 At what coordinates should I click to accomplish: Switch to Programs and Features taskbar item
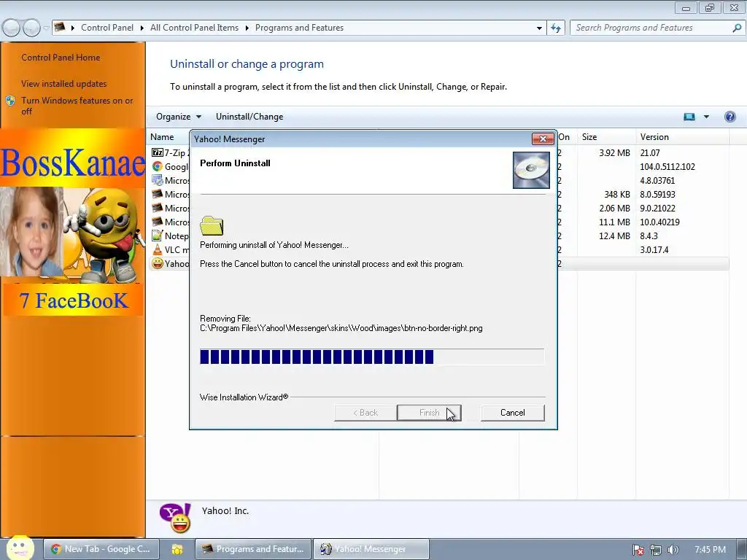click(x=253, y=549)
